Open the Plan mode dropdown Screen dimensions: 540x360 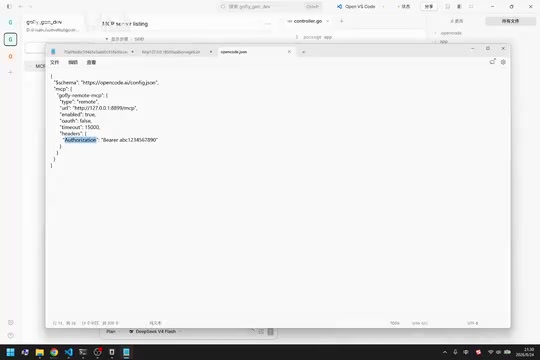[113, 331]
